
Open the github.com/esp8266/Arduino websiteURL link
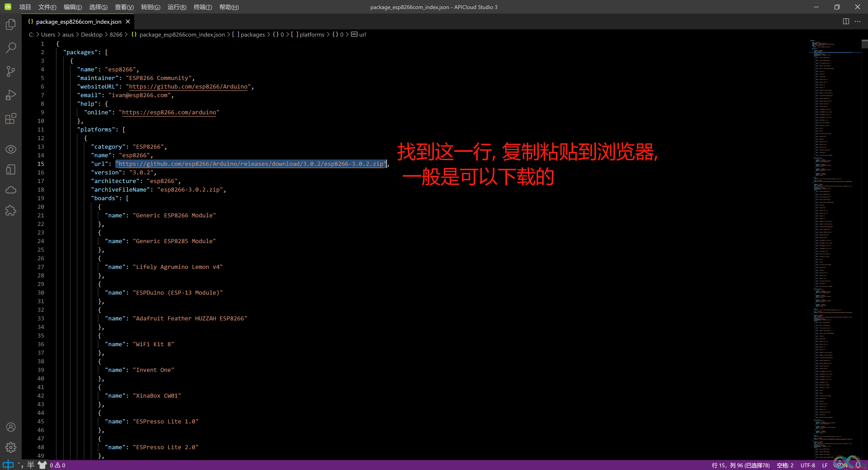[188, 87]
